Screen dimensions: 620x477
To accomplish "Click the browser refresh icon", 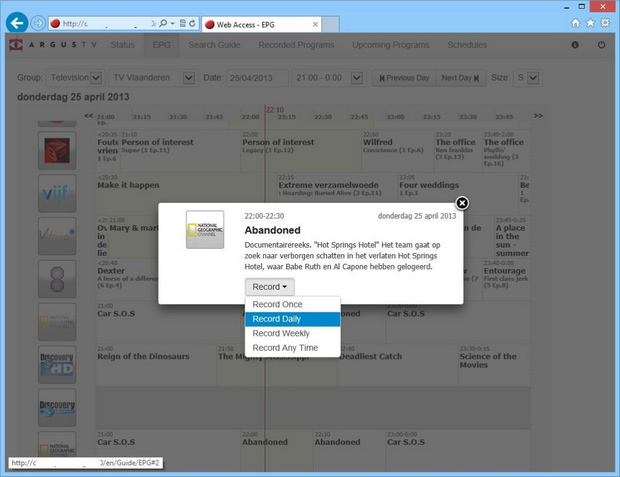I will tap(193, 23).
